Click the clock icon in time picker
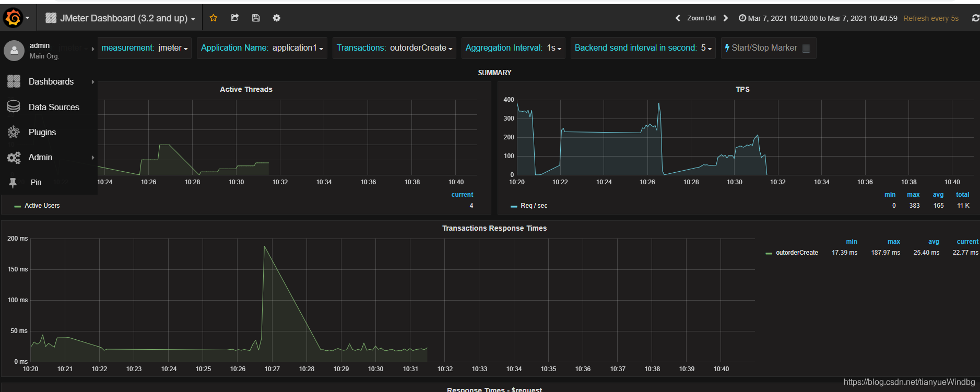 742,18
